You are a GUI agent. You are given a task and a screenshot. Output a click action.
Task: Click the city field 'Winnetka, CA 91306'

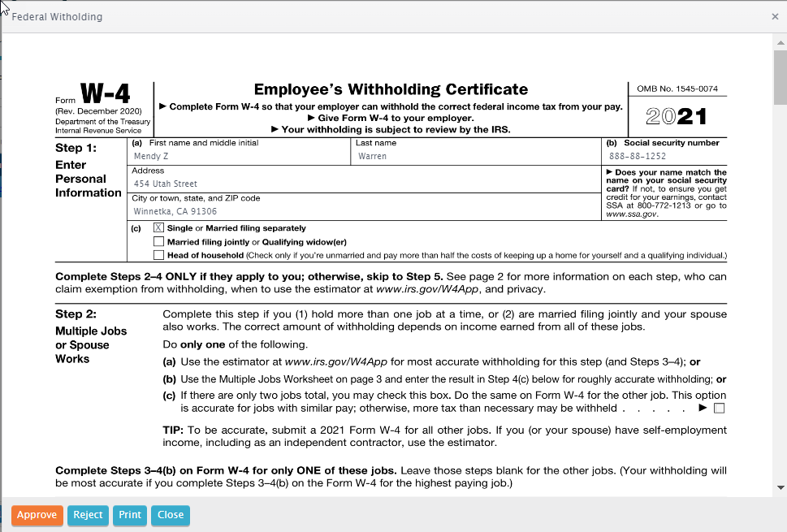tap(365, 211)
